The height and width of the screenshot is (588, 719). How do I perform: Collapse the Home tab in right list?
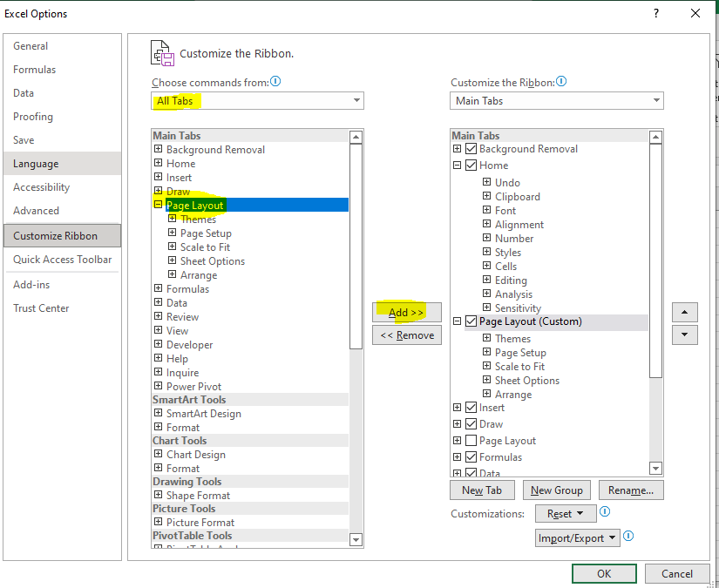click(458, 165)
